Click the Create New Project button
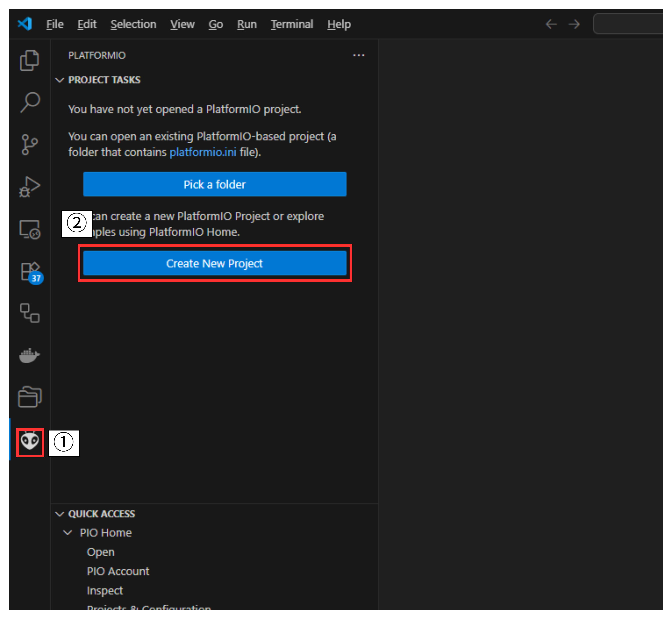Image resolution: width=672 pixels, height=619 pixels. pyautogui.click(x=214, y=263)
